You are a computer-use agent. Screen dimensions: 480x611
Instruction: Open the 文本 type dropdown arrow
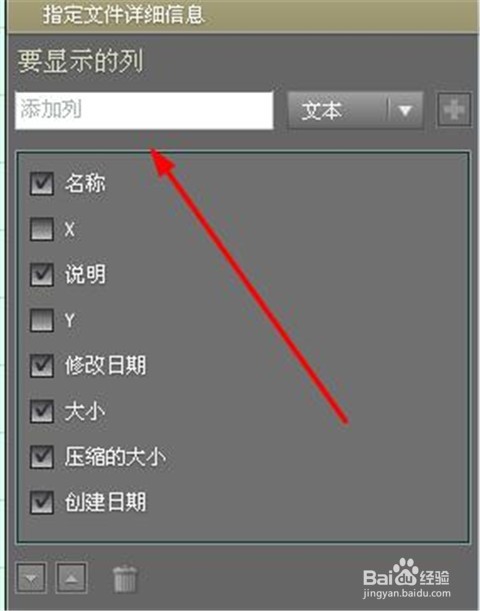click(x=406, y=111)
